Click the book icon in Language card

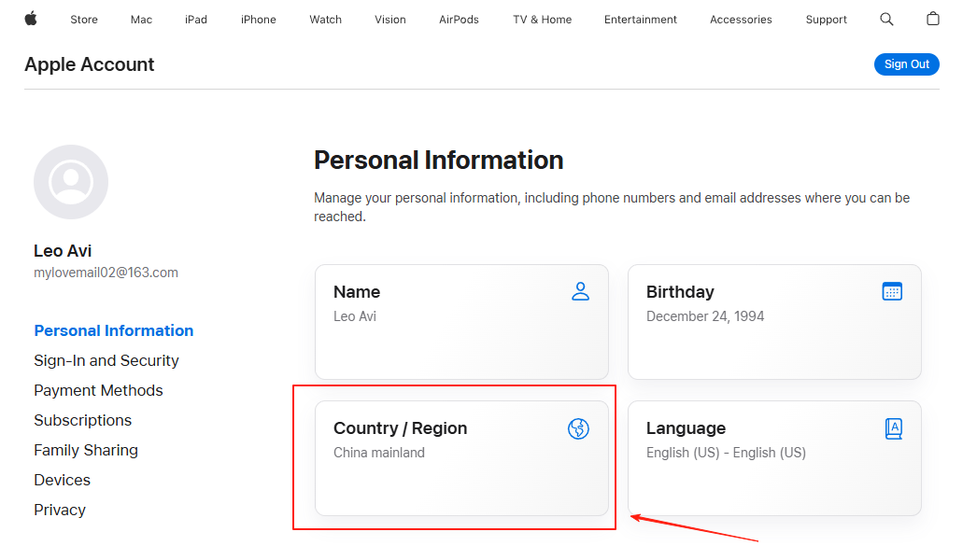point(893,428)
